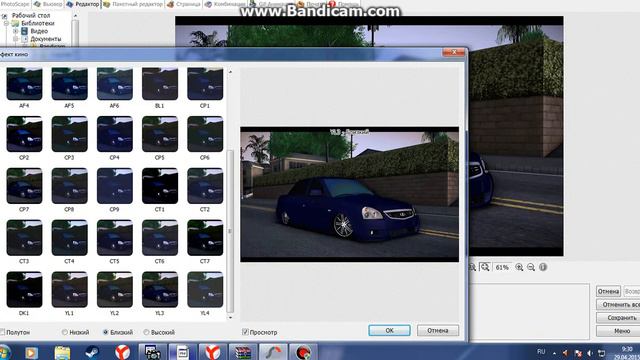This screenshot has height=360, width=640.
Task: Open the Меню button in editor
Action: [618, 331]
